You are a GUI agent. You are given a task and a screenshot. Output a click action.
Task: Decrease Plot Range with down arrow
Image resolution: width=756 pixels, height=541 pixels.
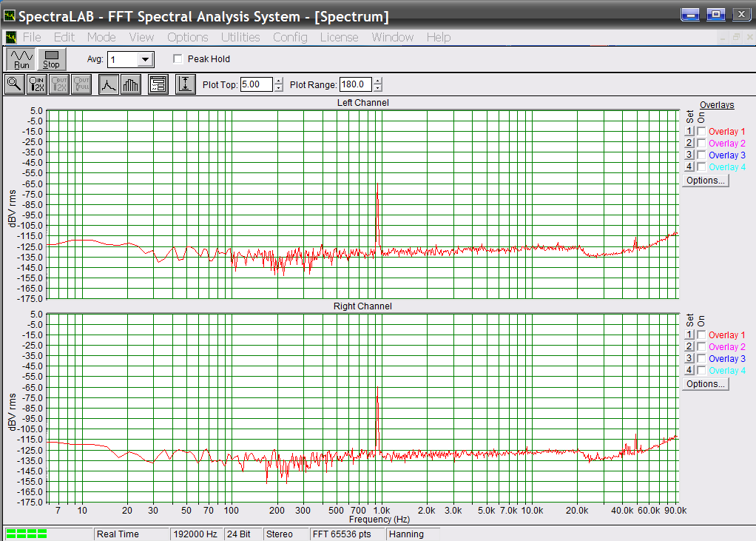pos(378,88)
